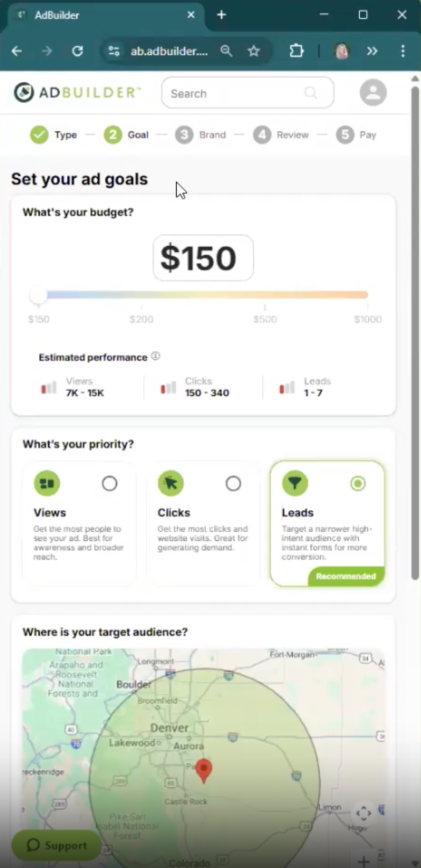Open the Support chat
421x868 pixels.
[55, 845]
